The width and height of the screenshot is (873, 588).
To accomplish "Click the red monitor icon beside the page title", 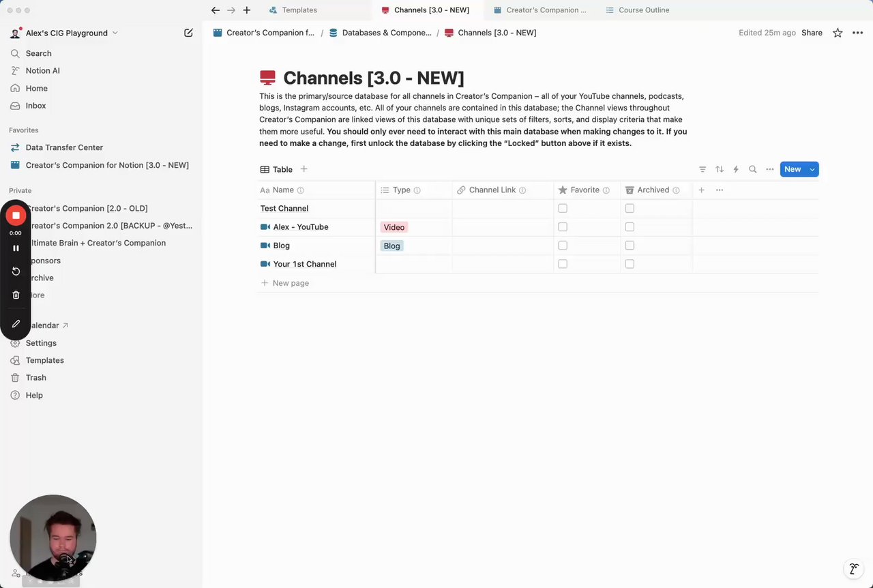I will click(x=268, y=78).
